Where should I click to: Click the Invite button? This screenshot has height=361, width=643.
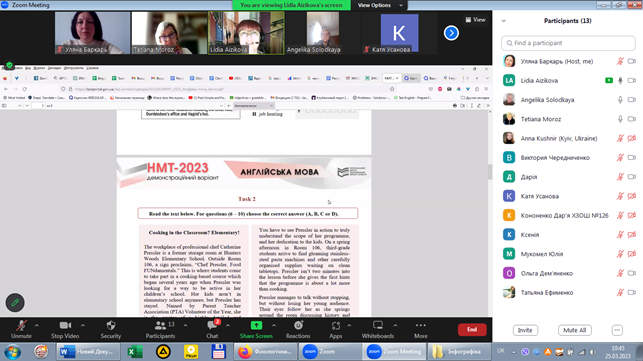point(525,330)
